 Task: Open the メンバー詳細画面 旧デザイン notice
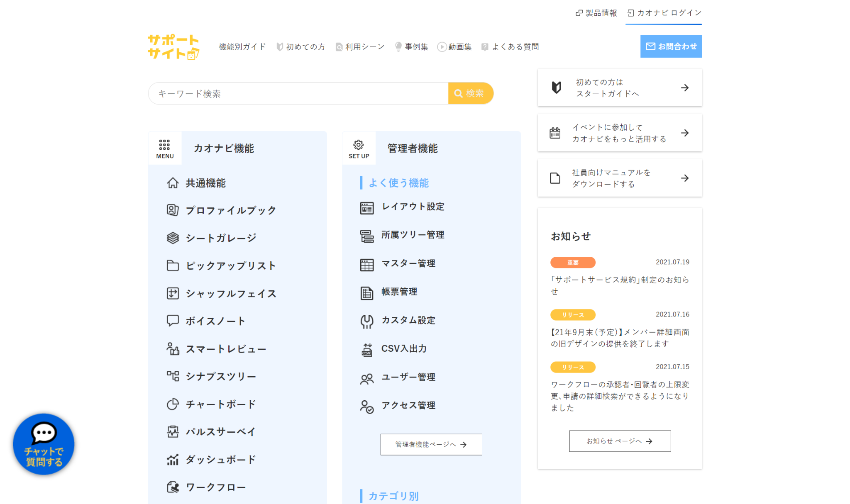620,338
